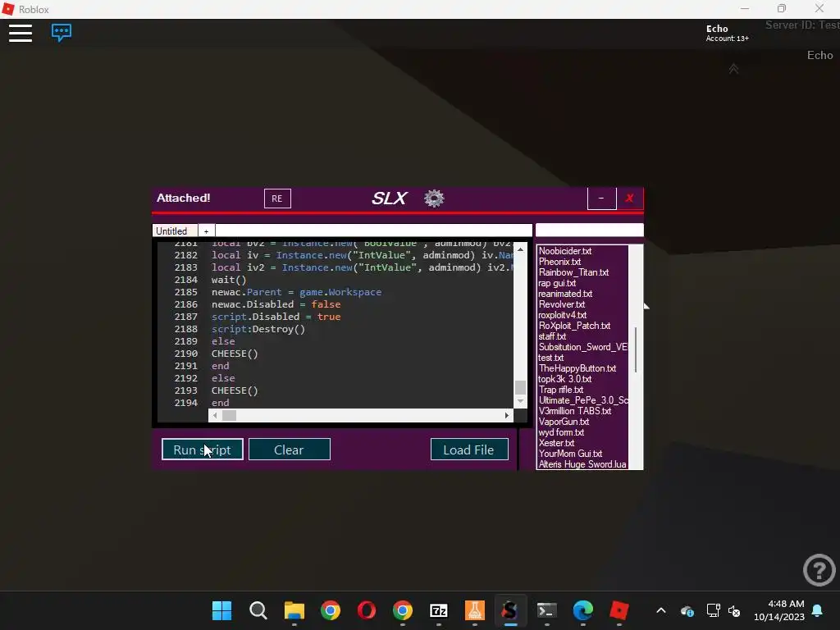Click code line 2184 wait()
Viewport: 840px width, 630px height.
click(x=229, y=280)
